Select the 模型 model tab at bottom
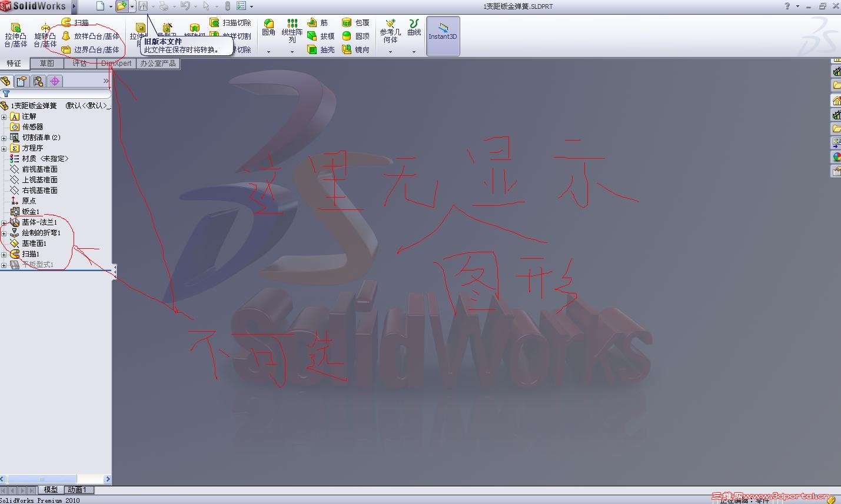The width and height of the screenshot is (841, 504). coord(51,490)
